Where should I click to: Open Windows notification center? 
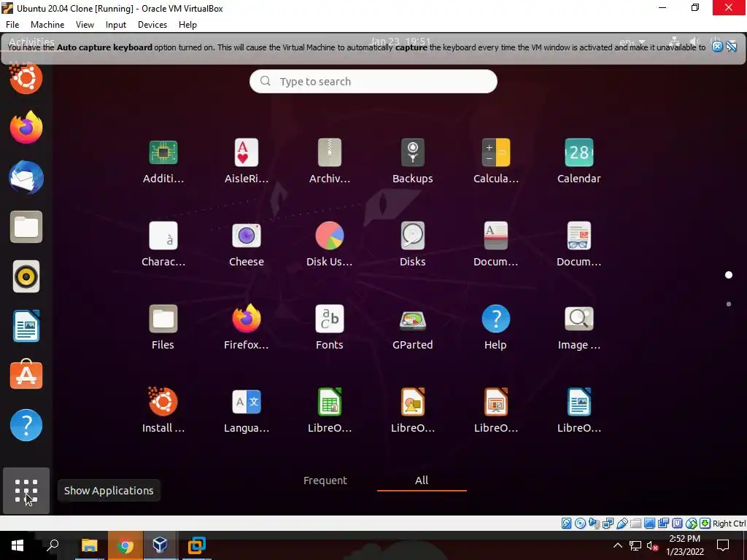(x=723, y=545)
